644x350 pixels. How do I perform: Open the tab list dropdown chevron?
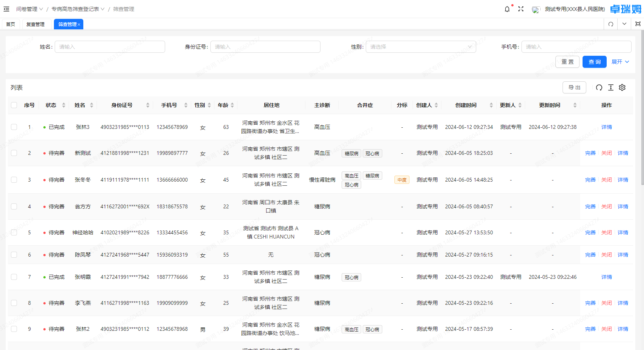[624, 24]
